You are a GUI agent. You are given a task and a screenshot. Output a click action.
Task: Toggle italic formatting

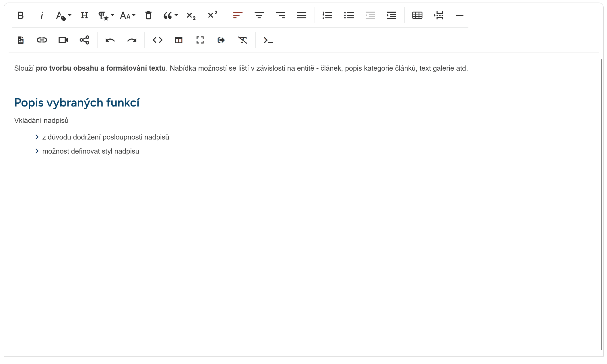pyautogui.click(x=42, y=16)
